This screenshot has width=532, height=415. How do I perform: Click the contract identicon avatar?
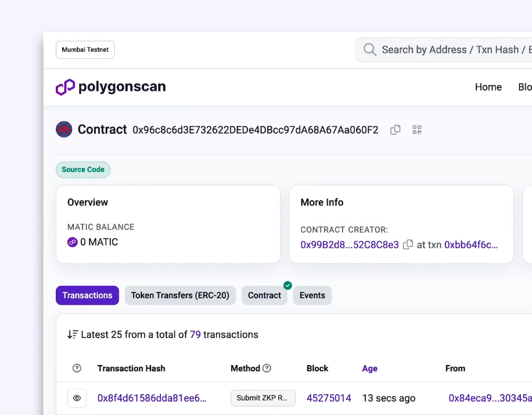(x=64, y=130)
